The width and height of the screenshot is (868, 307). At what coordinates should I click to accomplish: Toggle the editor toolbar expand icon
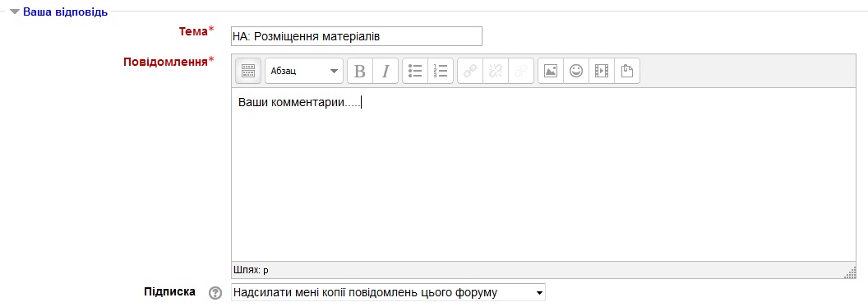(248, 71)
